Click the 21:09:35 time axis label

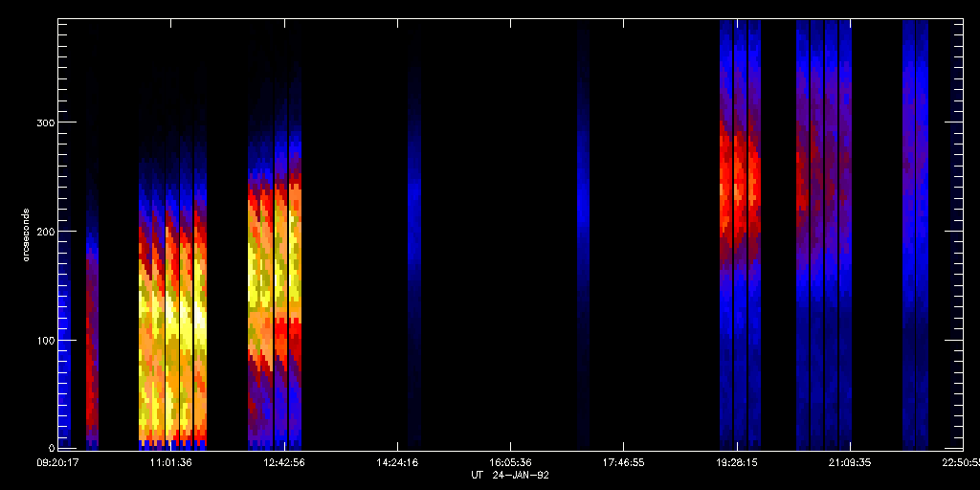(x=850, y=463)
